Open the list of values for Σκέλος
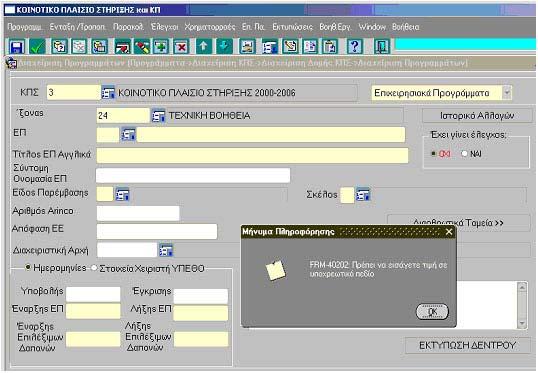Image resolution: width=538 pixels, height=373 pixels. [363, 195]
